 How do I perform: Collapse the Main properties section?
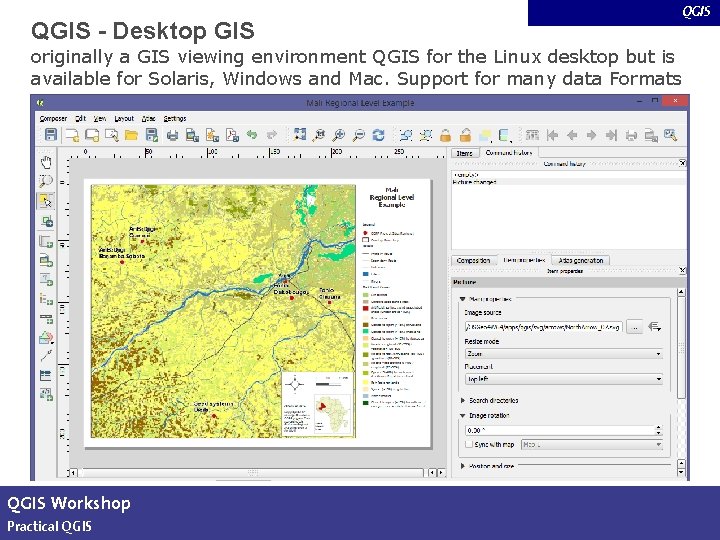pos(462,299)
